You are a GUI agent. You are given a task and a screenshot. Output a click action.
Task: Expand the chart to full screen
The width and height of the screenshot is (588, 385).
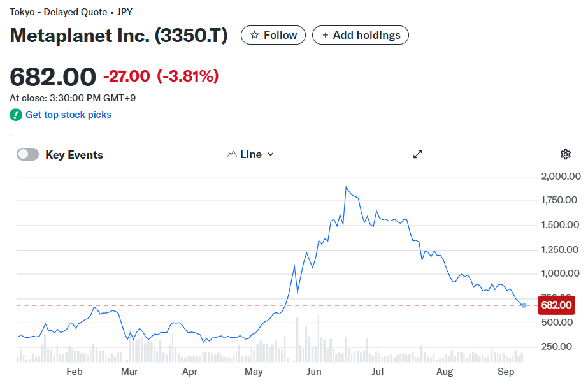418,154
